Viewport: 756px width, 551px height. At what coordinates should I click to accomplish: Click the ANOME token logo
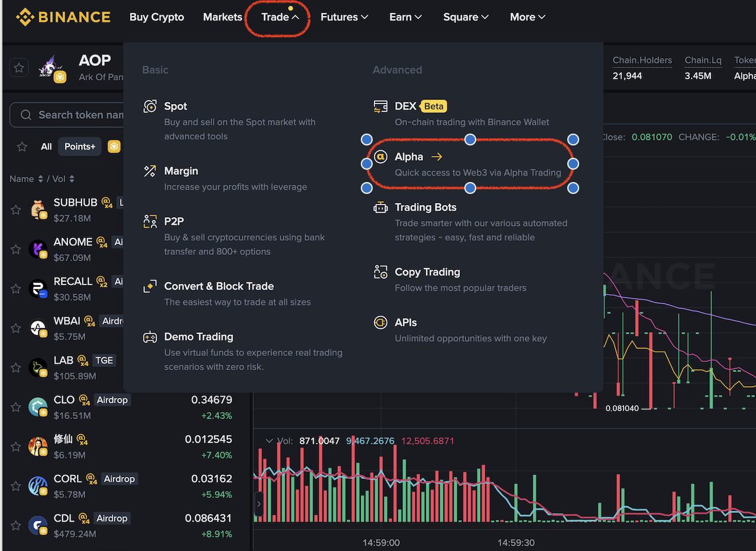pyautogui.click(x=38, y=249)
